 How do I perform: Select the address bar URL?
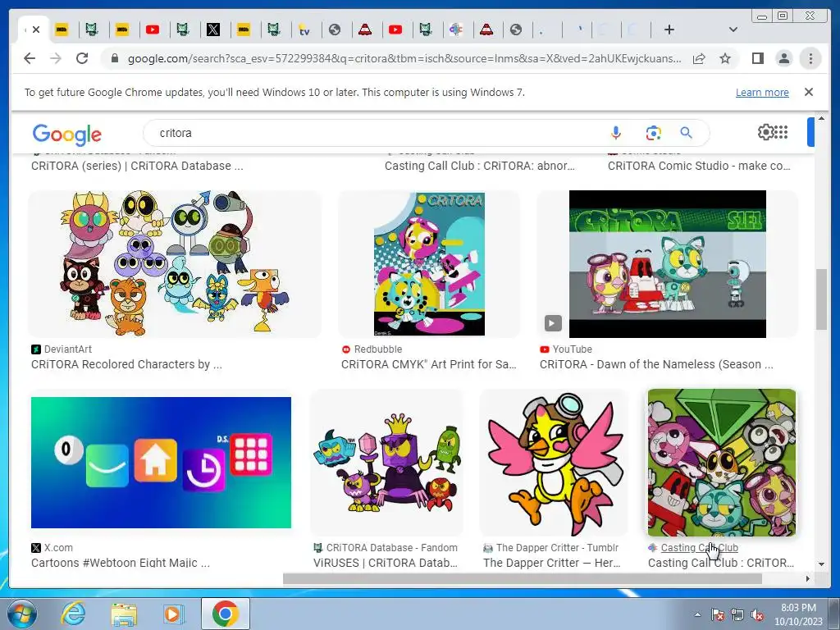click(x=404, y=58)
